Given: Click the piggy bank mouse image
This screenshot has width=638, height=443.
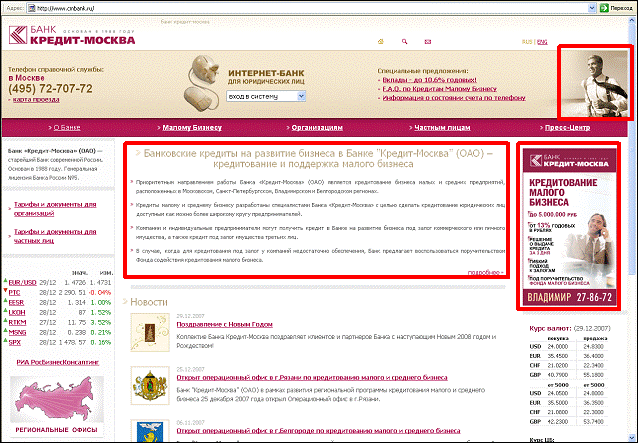Looking at the screenshot, I should (x=202, y=83).
